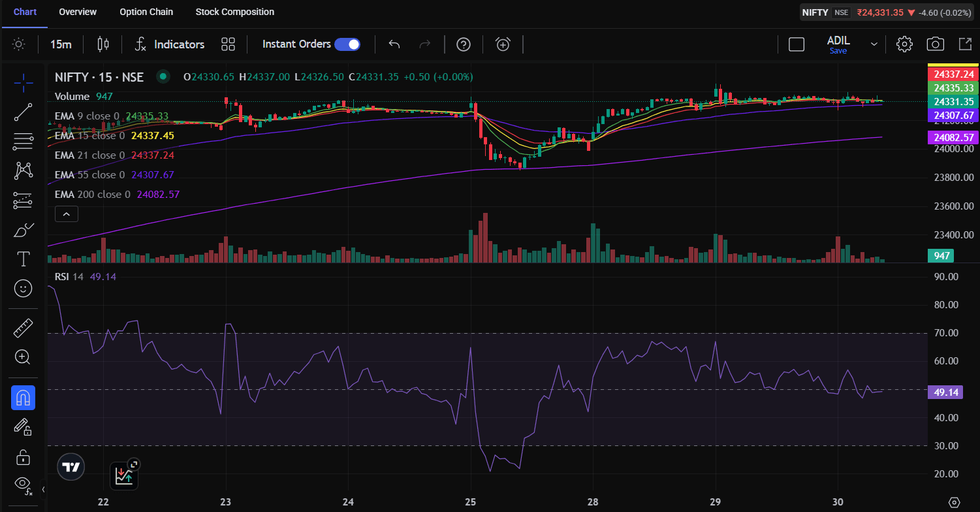Take a chart snapshot with camera icon
The width and height of the screenshot is (980, 512).
coord(936,44)
